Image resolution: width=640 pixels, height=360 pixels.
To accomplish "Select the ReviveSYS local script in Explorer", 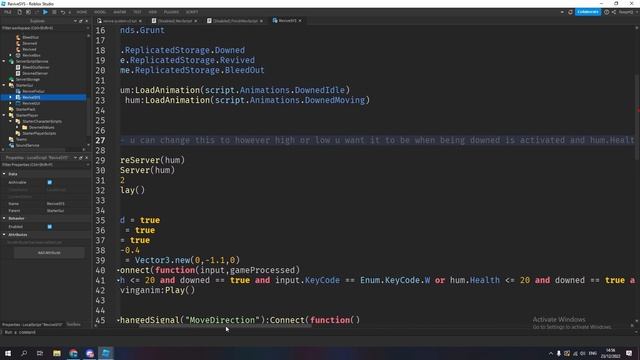I will tap(31, 98).
